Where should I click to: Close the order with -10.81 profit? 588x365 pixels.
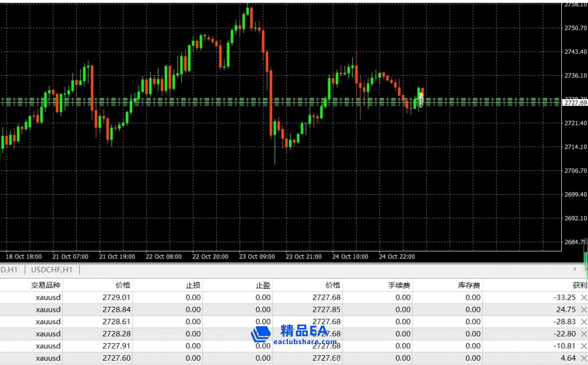pos(584,346)
